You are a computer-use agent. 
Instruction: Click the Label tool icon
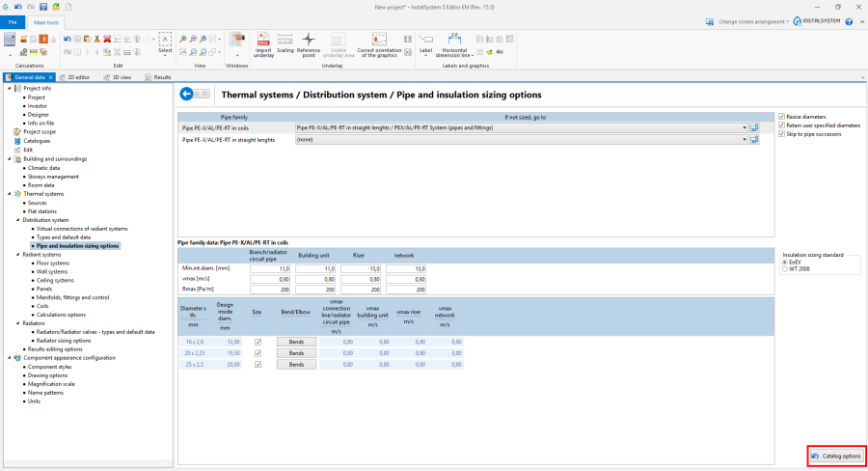[425, 41]
